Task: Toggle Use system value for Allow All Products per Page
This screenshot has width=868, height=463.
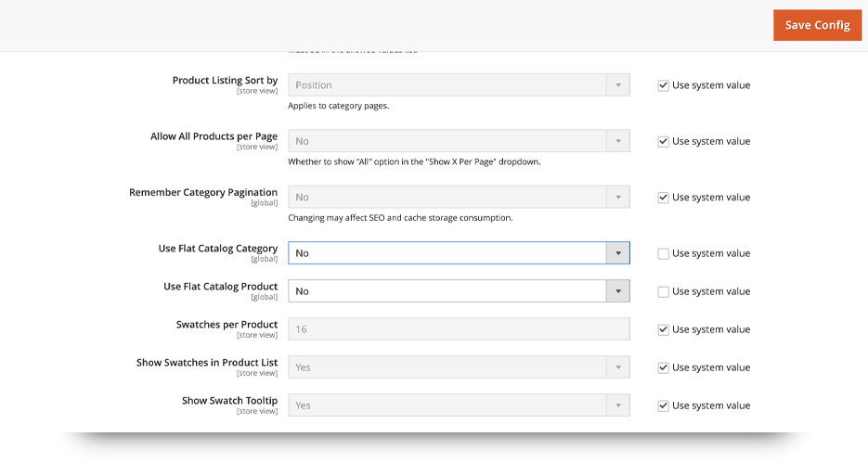Action: tap(663, 142)
